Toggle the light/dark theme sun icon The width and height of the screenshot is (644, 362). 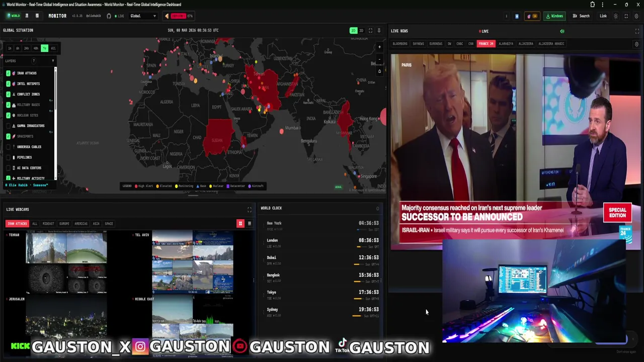(x=615, y=16)
